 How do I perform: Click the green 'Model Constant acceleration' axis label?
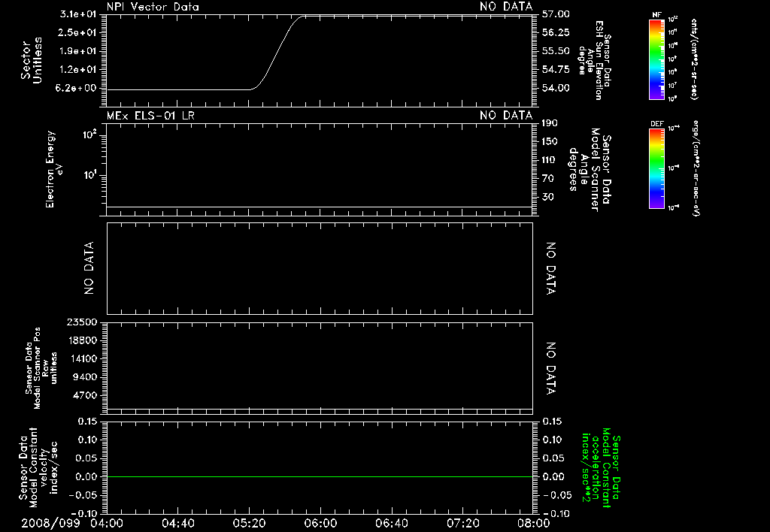pos(601,468)
